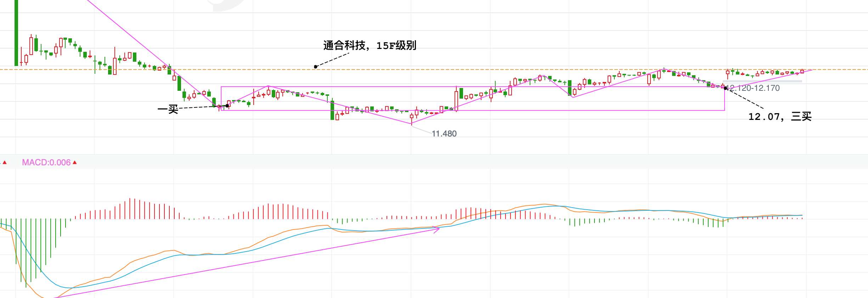
Task: Click the black dot marking the 三买 point
Action: (x=726, y=88)
